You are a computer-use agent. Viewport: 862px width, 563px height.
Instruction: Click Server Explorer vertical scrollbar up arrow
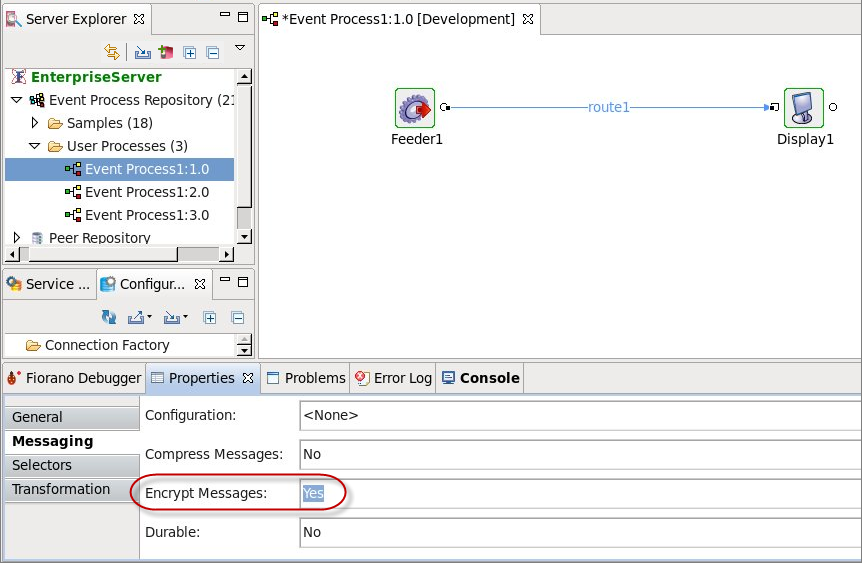pyautogui.click(x=244, y=76)
